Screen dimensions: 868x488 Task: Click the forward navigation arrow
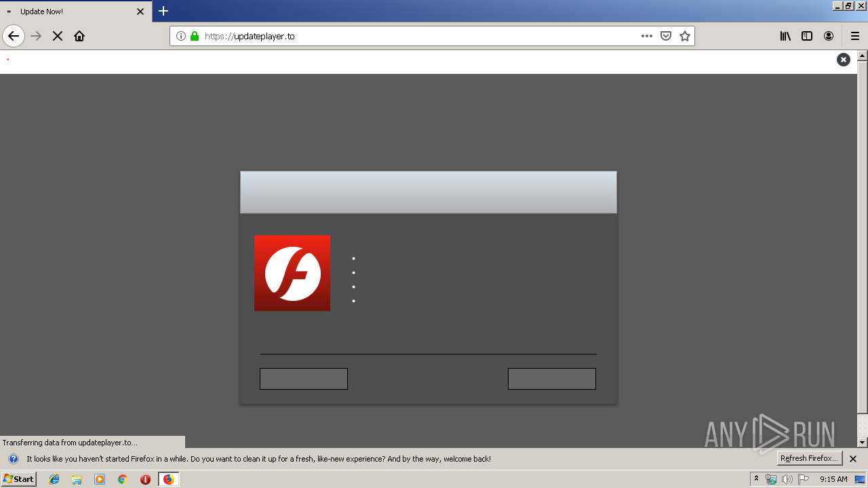(36, 36)
